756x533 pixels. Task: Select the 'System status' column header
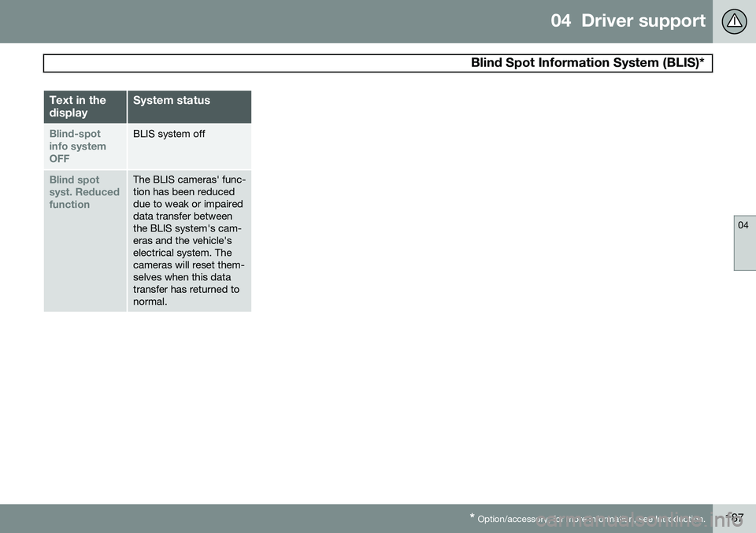[x=190, y=106]
